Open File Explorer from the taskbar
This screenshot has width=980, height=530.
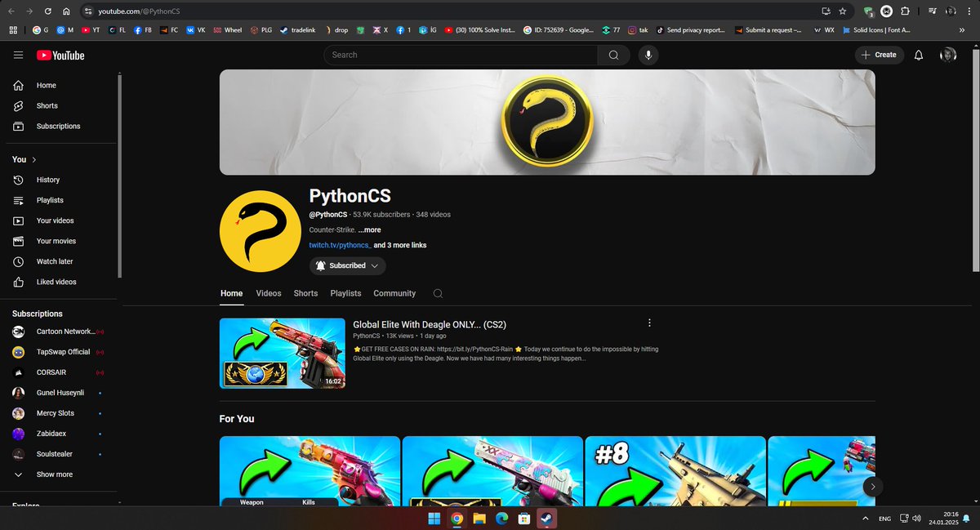[x=479, y=518]
